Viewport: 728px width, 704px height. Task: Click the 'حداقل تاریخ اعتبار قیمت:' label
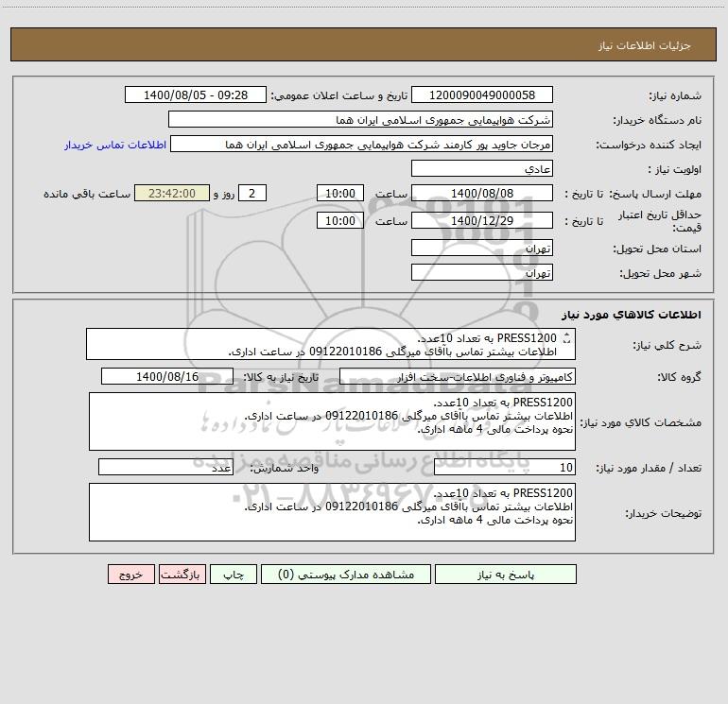coord(660,221)
